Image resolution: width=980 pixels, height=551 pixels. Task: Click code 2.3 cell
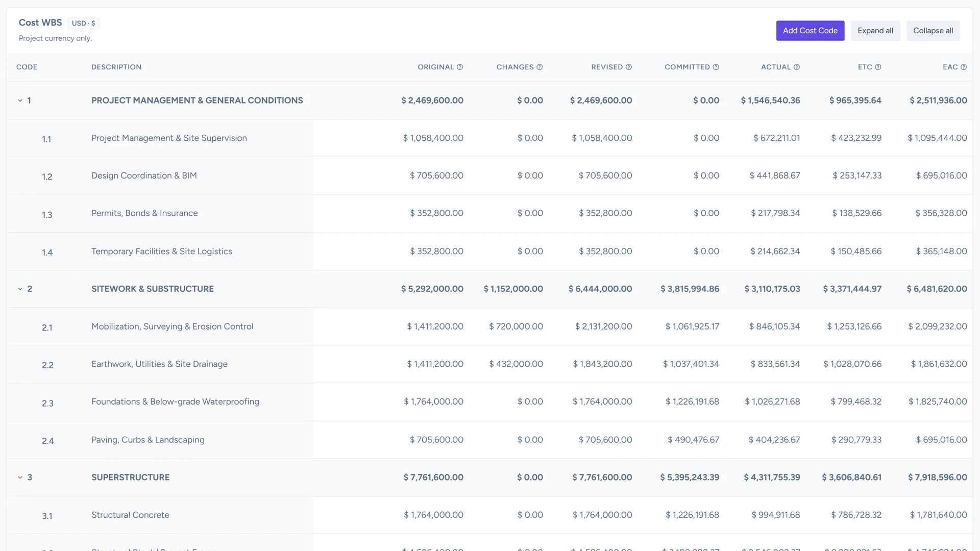click(47, 404)
